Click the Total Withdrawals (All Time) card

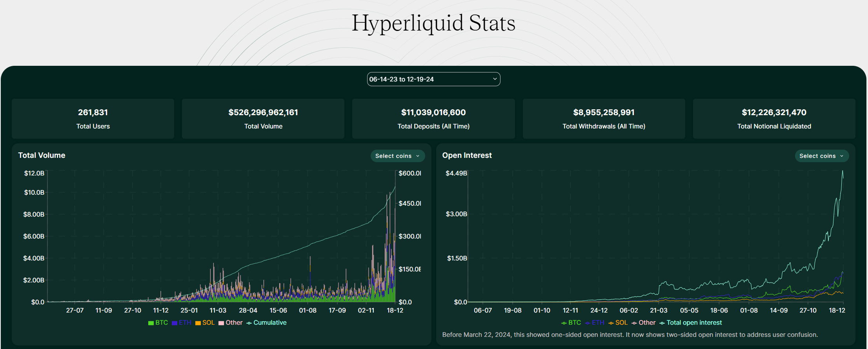pyautogui.click(x=604, y=119)
